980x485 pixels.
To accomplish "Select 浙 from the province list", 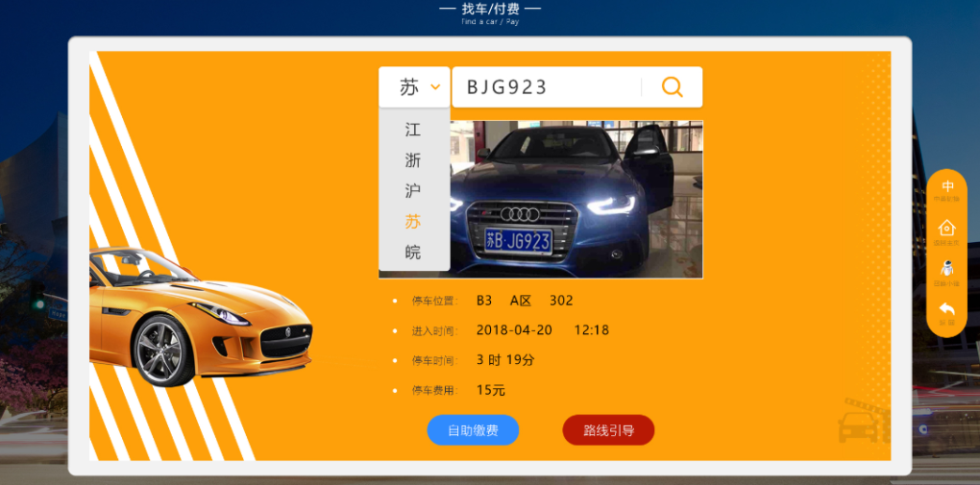I will pyautogui.click(x=412, y=160).
